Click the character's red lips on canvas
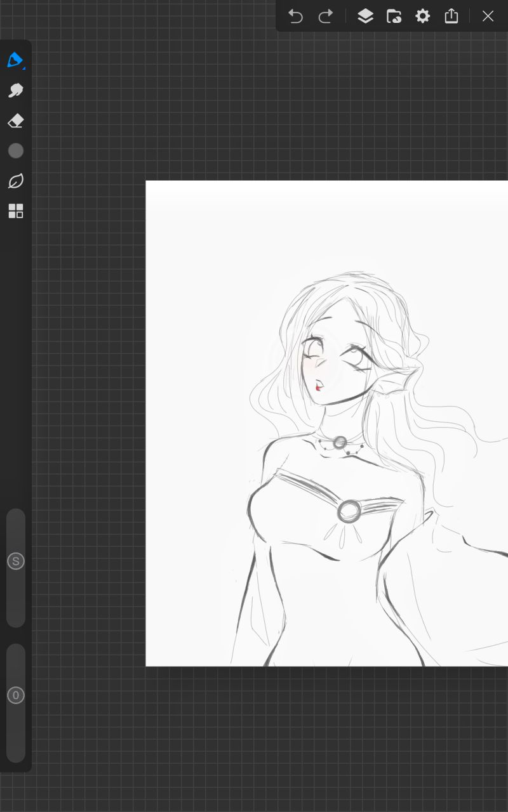The height and width of the screenshot is (812, 508). (x=319, y=384)
